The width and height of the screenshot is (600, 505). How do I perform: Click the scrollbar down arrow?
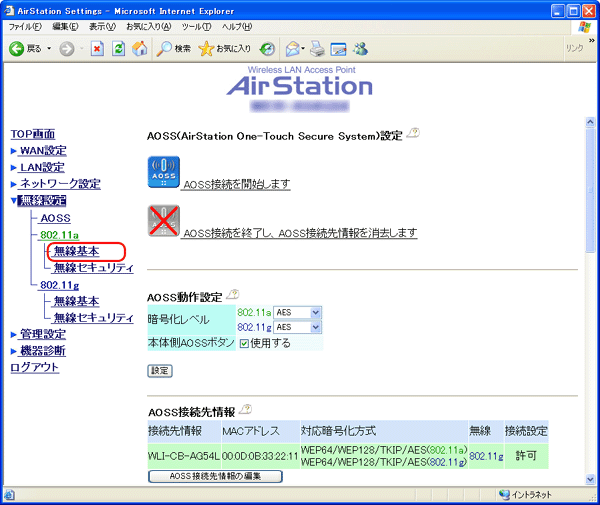point(590,479)
